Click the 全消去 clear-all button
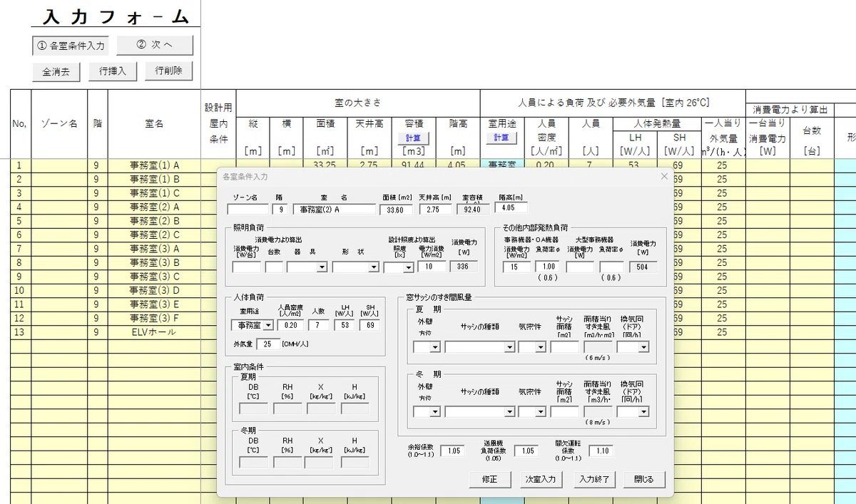This screenshot has height=504, width=856. click(x=56, y=72)
